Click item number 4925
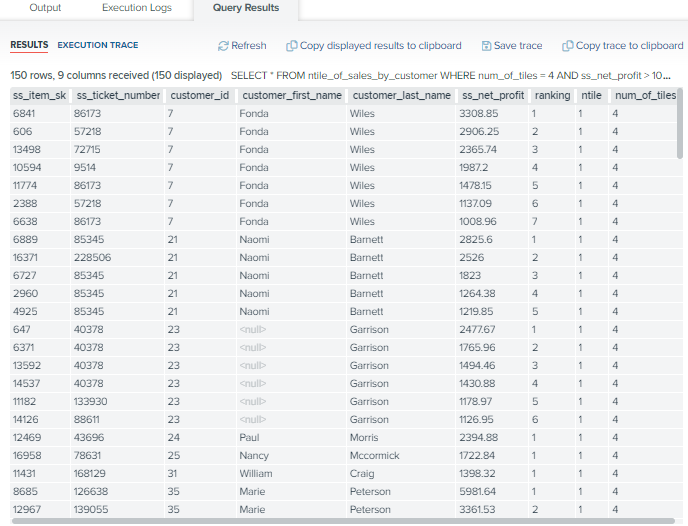The width and height of the screenshot is (688, 526). tap(25, 311)
